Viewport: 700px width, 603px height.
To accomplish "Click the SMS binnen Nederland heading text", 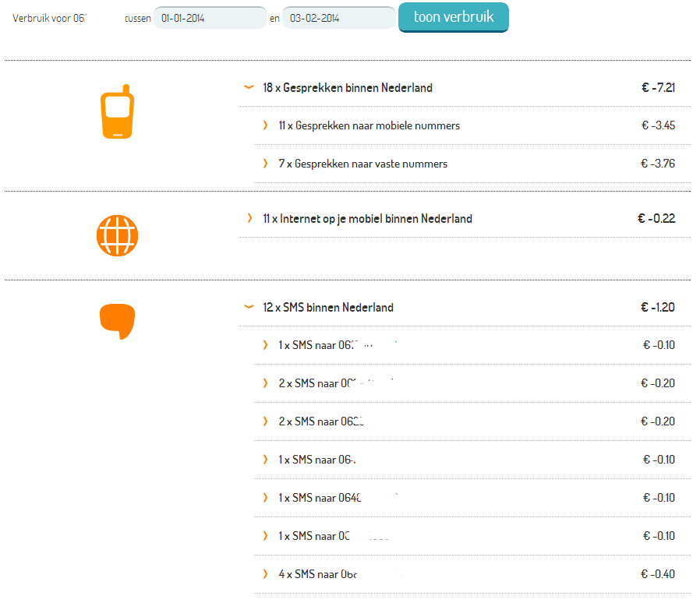I will [x=328, y=308].
